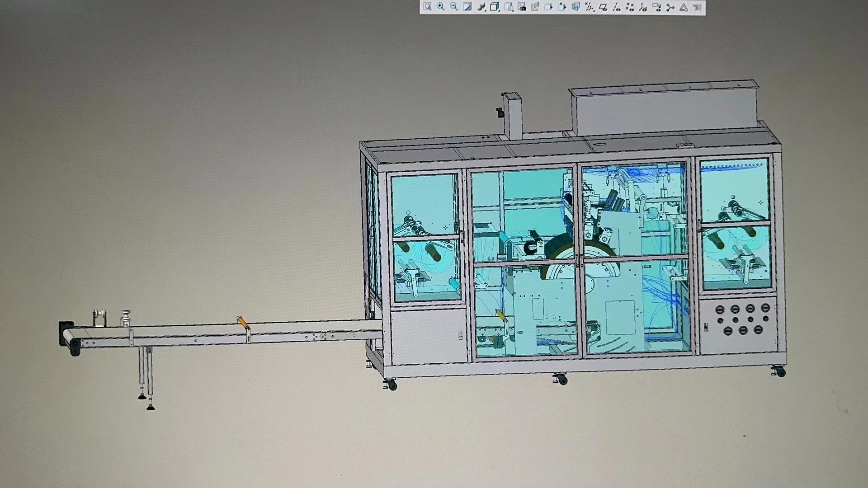Toggle the annotation display icon
This screenshot has width=868, height=488.
(x=657, y=7)
